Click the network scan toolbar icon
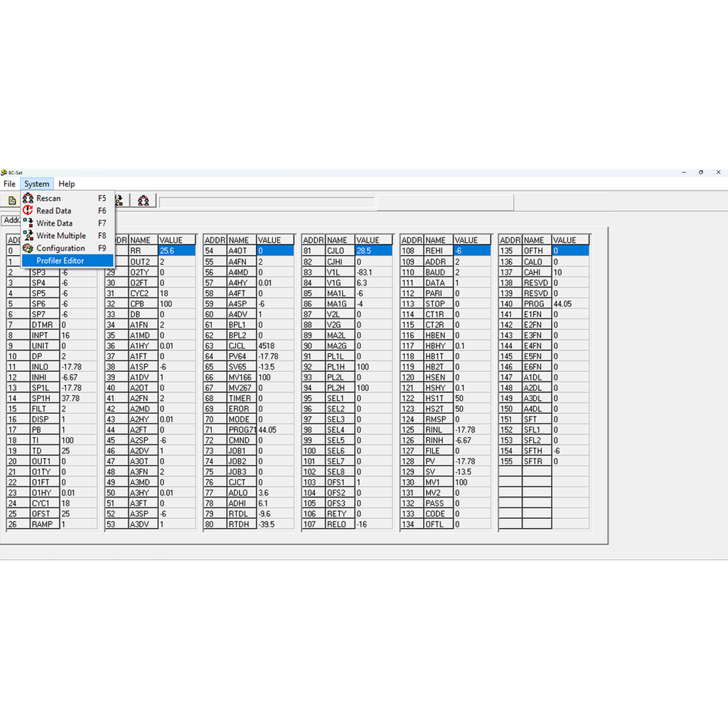The height and width of the screenshot is (728, 728). tap(142, 200)
